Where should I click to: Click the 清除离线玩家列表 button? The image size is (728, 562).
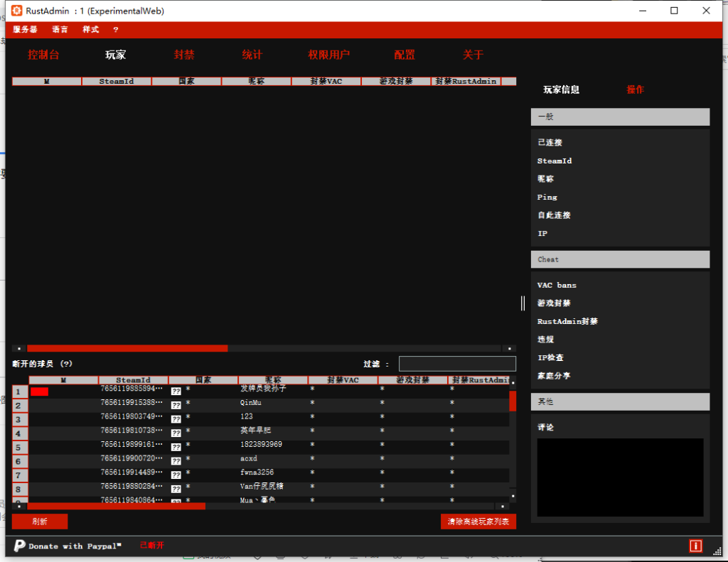click(478, 522)
